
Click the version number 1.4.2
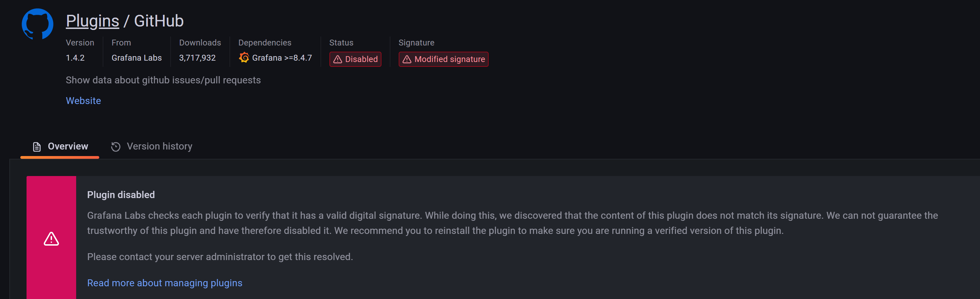(75, 58)
